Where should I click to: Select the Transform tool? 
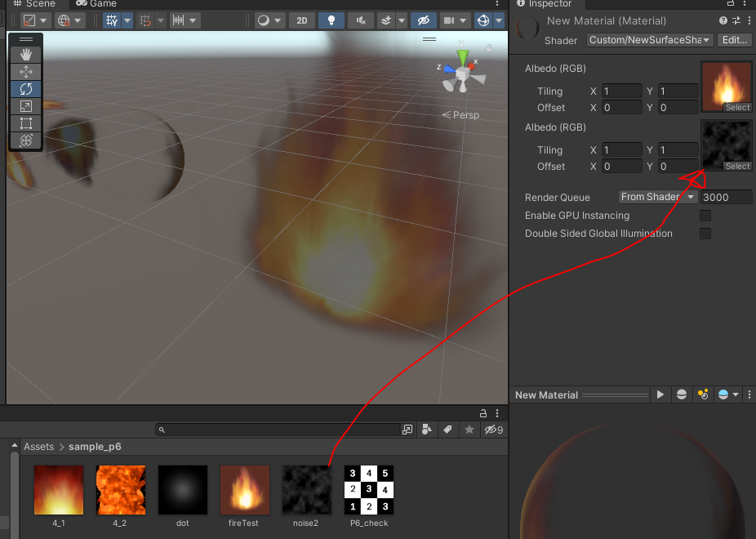(26, 140)
